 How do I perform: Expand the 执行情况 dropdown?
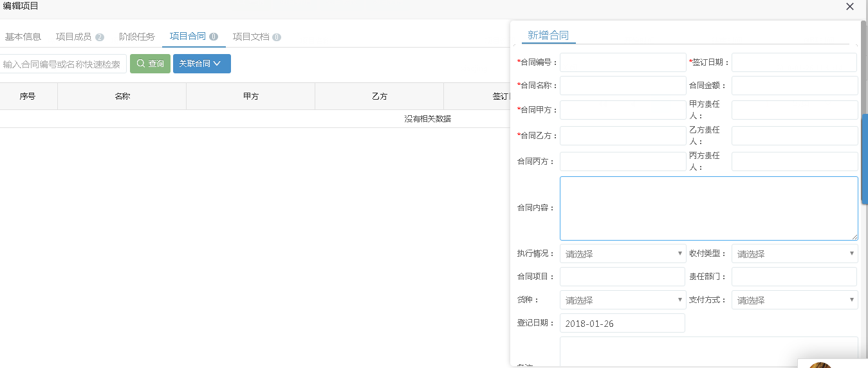coord(622,253)
